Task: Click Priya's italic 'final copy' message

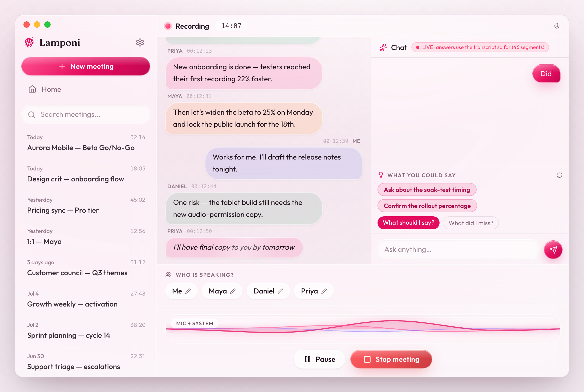Action: pyautogui.click(x=234, y=247)
